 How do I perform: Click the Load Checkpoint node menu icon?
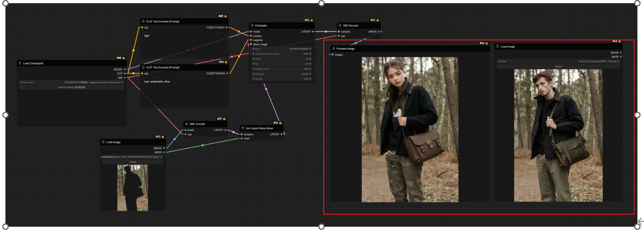click(x=20, y=63)
